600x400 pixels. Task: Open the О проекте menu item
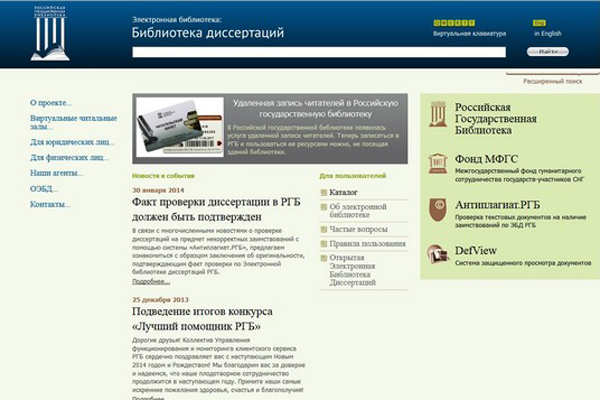point(51,103)
